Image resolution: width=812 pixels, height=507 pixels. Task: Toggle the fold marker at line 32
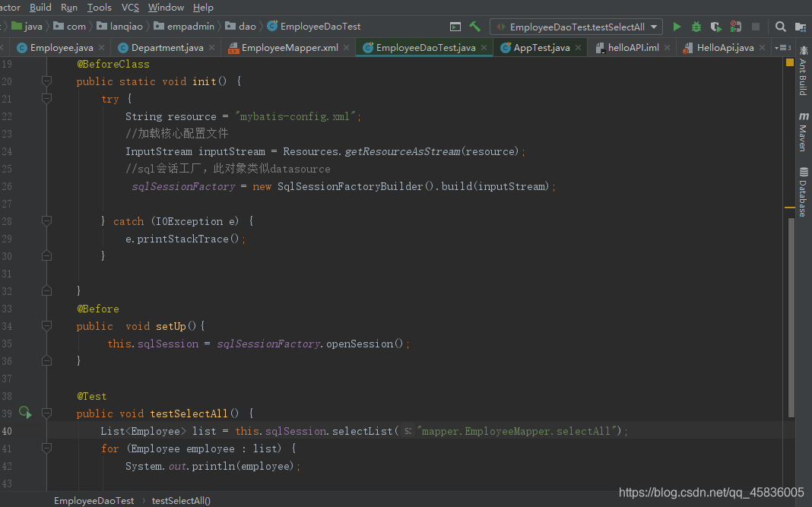[46, 291]
